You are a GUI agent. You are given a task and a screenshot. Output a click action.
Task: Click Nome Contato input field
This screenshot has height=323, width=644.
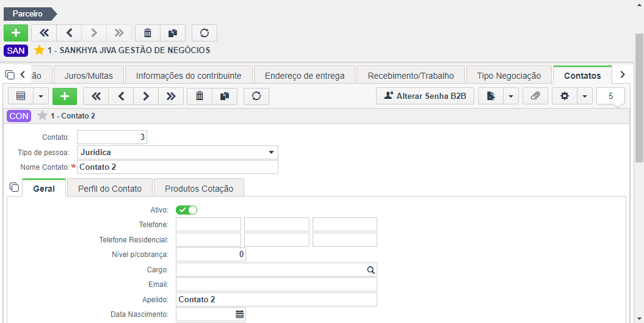click(178, 167)
